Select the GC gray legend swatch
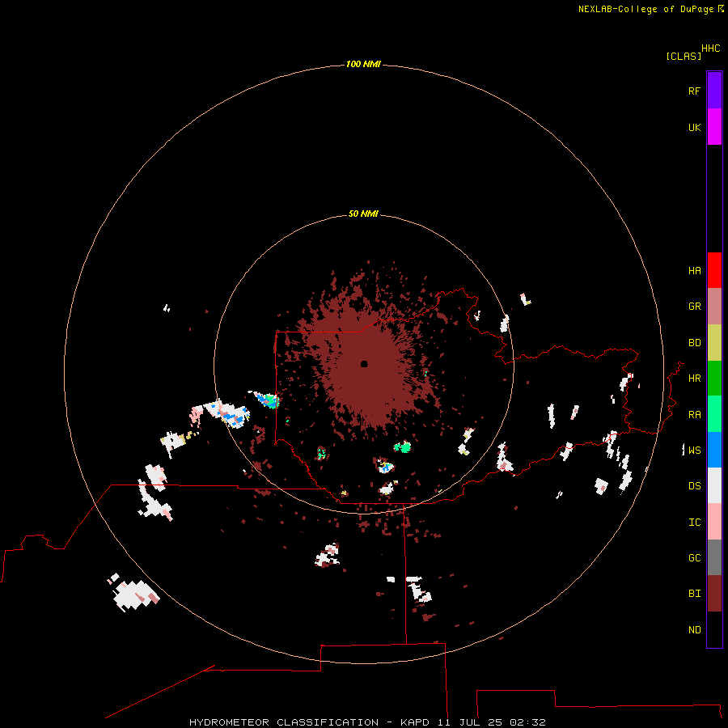This screenshot has height=728, width=728. pos(714,557)
